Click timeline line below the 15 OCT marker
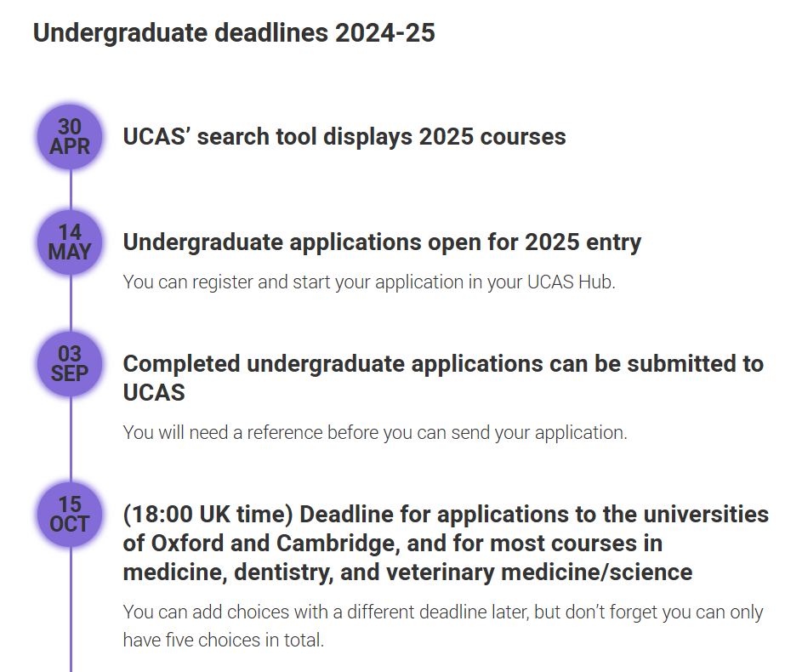Image resolution: width=802 pixels, height=672 pixels. coord(71,610)
